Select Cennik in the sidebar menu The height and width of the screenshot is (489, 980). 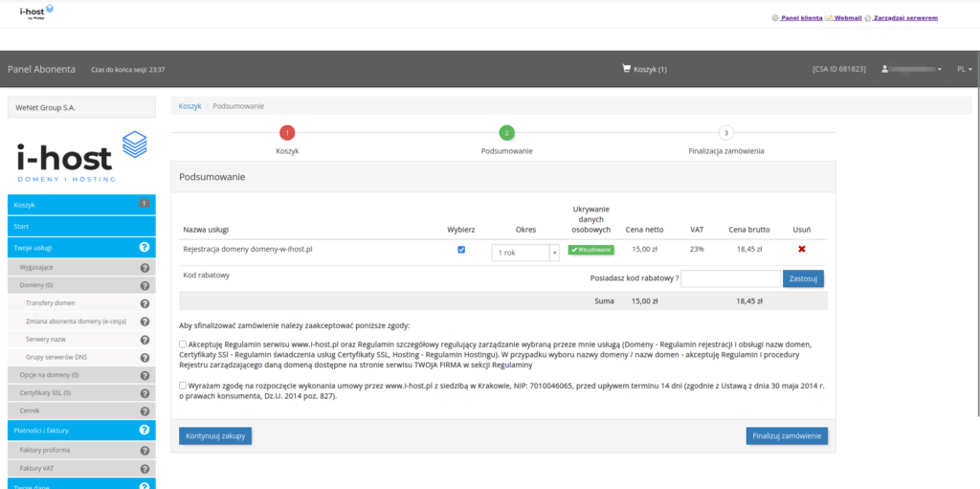[30, 411]
